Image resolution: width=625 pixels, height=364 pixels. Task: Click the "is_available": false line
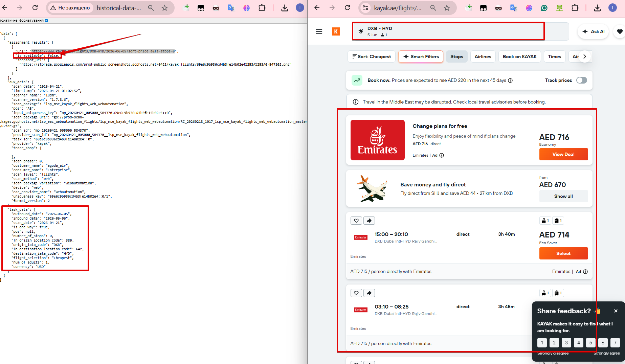tap(38, 55)
